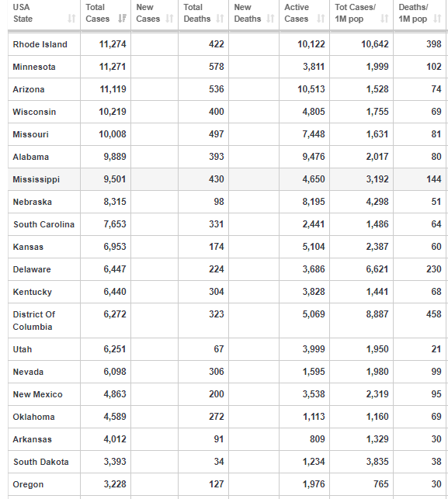Select the South Carolina row name
This screenshot has width=448, height=499.
point(44,224)
